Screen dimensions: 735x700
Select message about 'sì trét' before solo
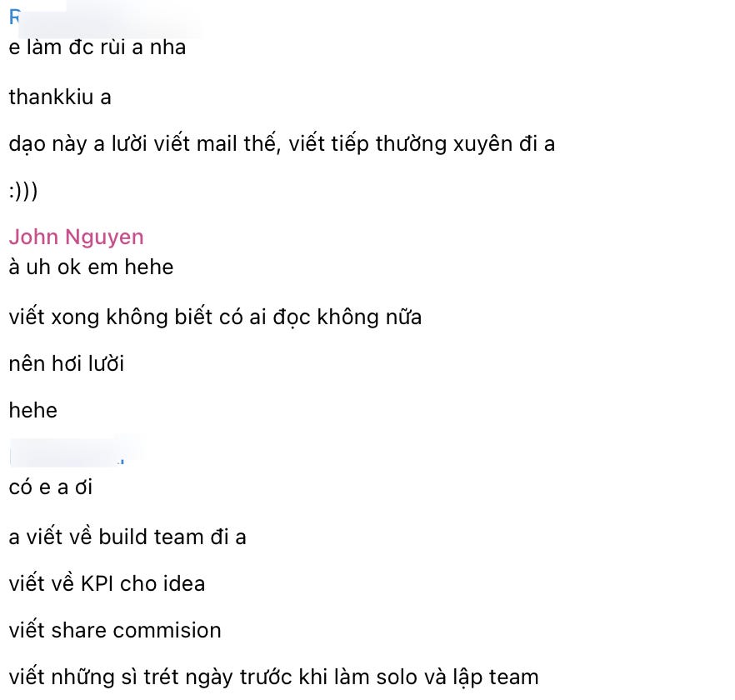pos(273,677)
